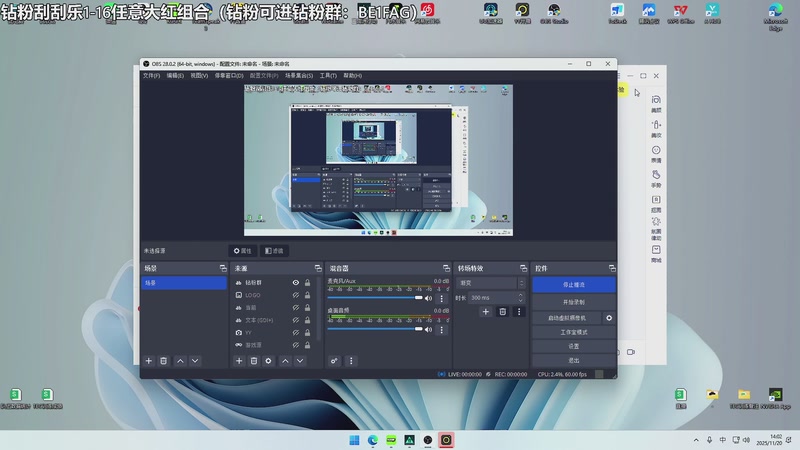Open the 工具(T) menu
Screen dimensions: 800x450
coord(328,76)
